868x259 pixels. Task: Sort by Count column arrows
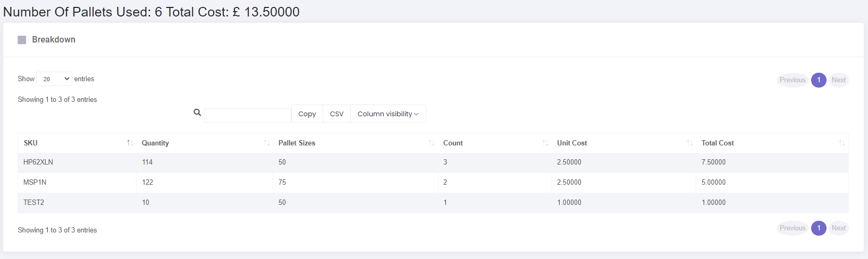pos(545,143)
